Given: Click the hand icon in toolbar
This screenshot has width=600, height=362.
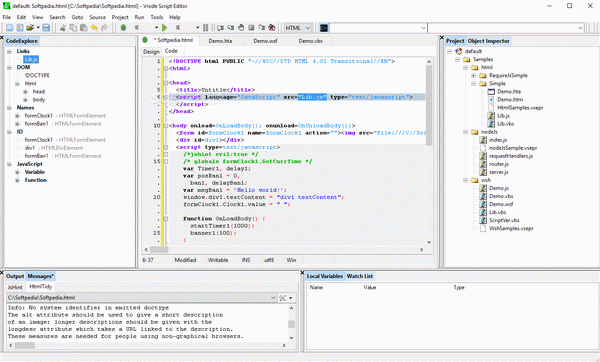Looking at the screenshot, I should tap(241, 28).
